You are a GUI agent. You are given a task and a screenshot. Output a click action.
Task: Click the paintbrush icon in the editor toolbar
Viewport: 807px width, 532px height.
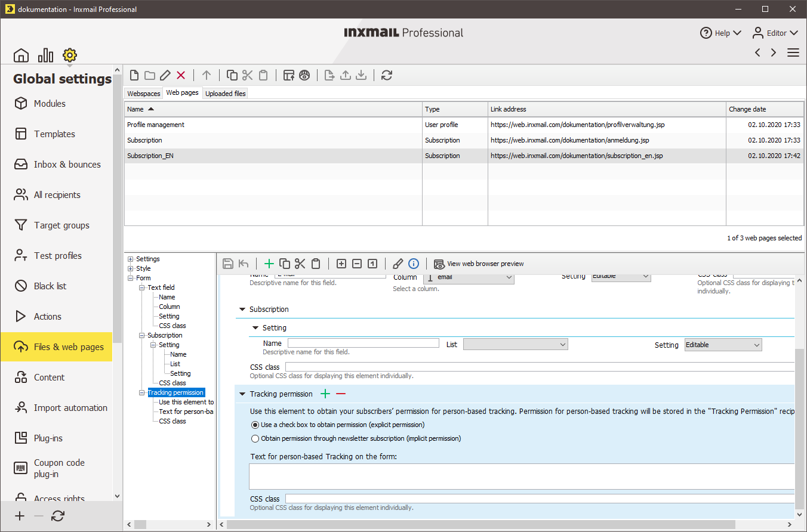click(x=398, y=264)
